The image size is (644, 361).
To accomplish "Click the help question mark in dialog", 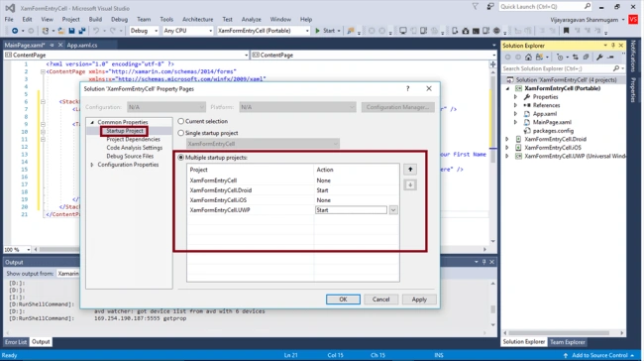I will [x=408, y=88].
